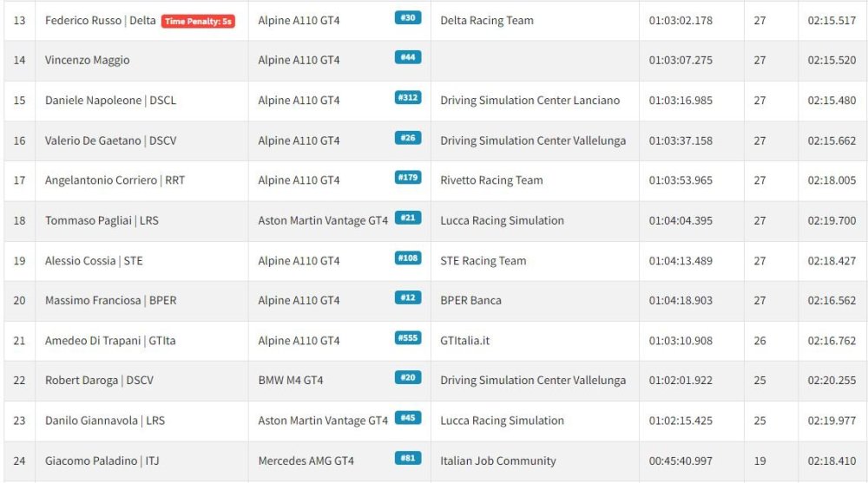
Task: Click the #312 car number badge
Action: point(408,97)
